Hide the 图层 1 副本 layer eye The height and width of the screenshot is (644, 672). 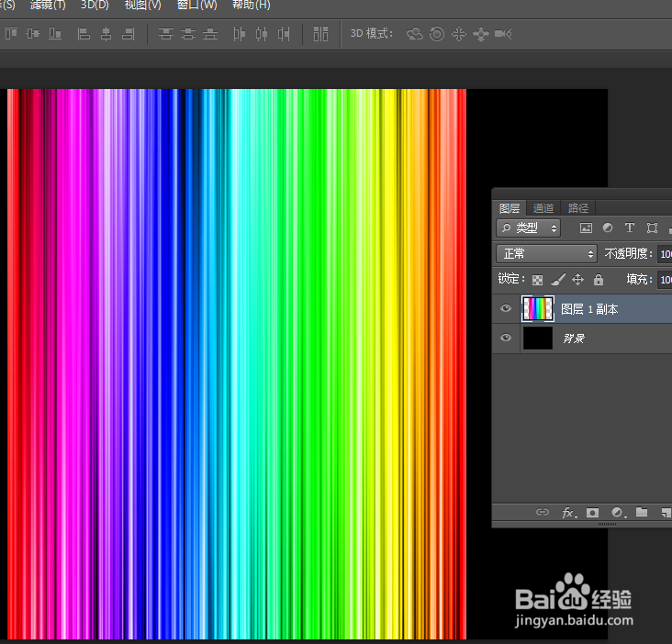click(506, 309)
